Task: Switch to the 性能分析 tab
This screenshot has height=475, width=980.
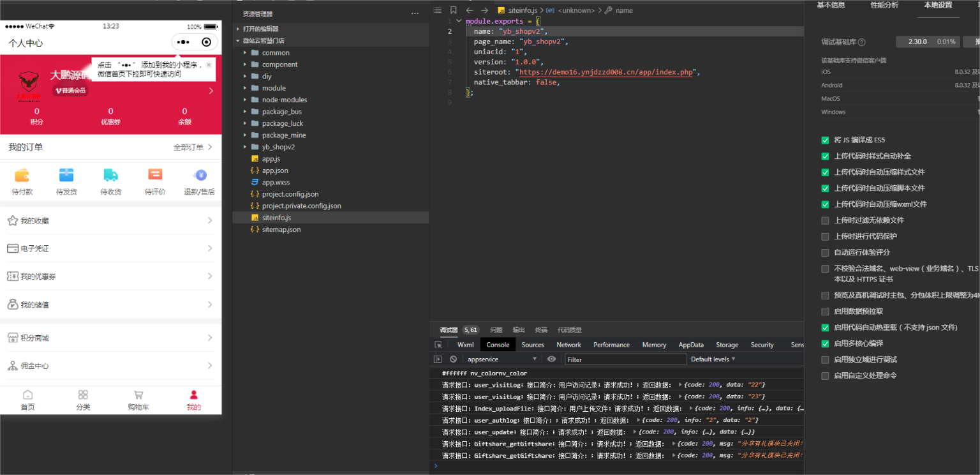Action: (884, 5)
